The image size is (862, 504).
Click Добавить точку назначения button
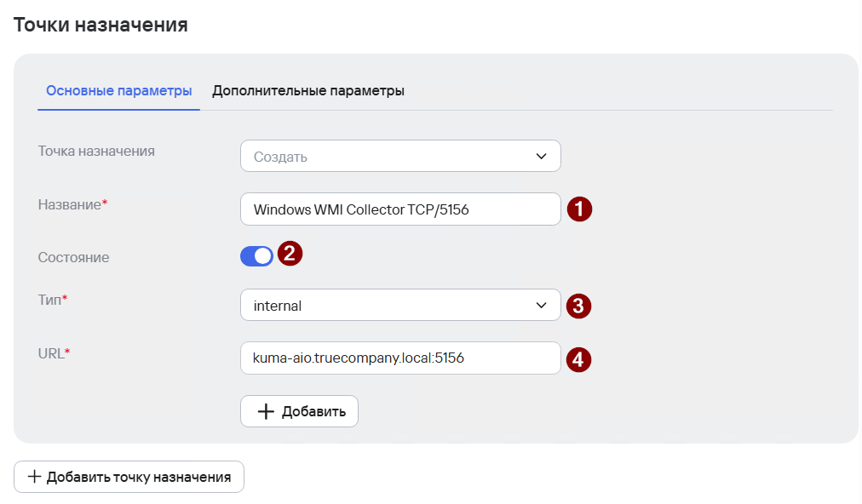click(129, 477)
